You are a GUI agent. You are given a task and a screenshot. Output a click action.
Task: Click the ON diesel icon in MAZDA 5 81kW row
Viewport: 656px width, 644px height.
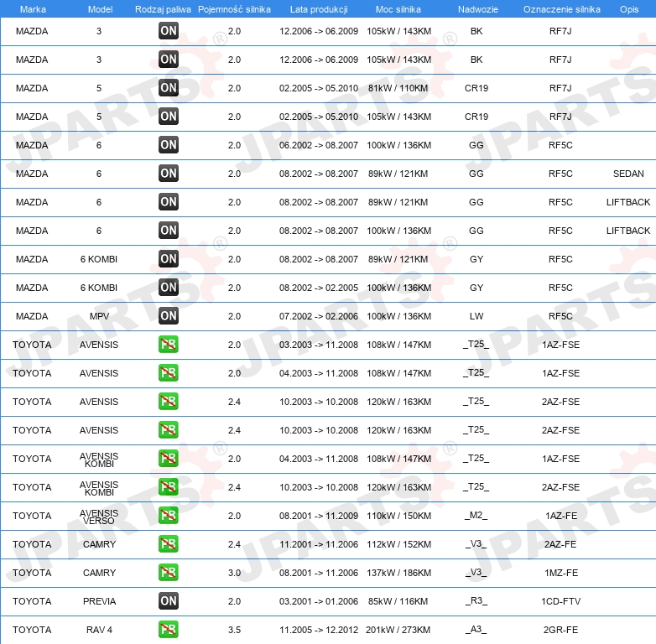coord(169,88)
